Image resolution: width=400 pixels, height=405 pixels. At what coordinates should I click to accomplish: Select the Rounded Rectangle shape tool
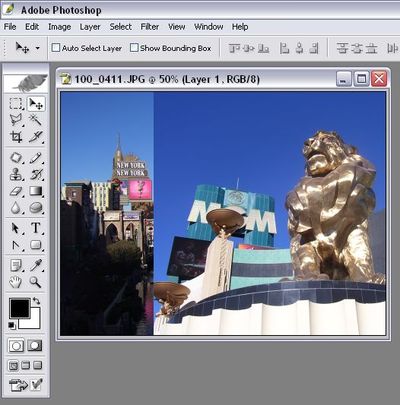(36, 245)
